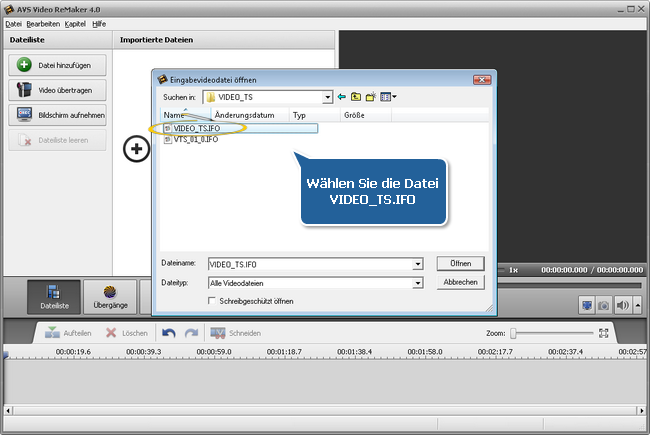The width and height of the screenshot is (650, 435).
Task: Select the file VTS_01_0.IFO
Action: pyautogui.click(x=192, y=139)
